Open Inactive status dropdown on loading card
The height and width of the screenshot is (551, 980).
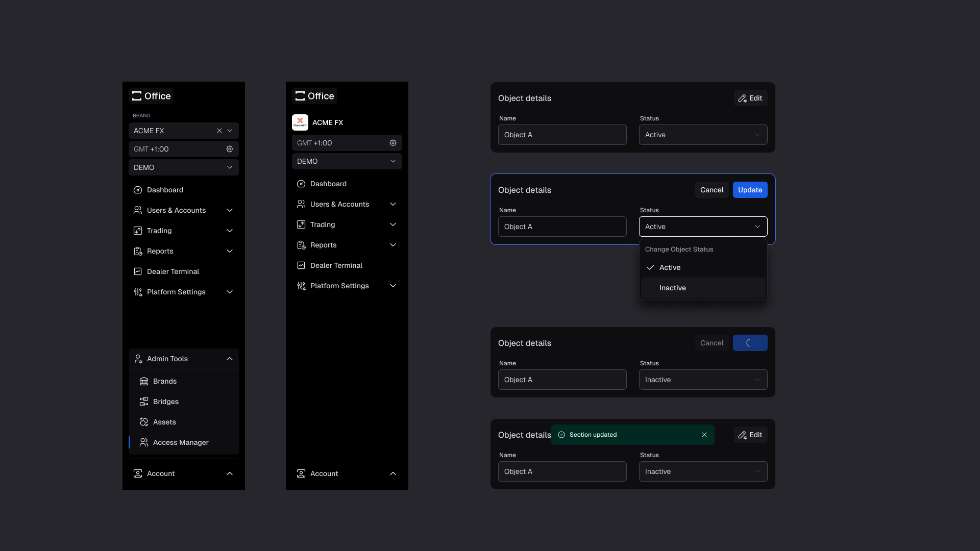703,380
